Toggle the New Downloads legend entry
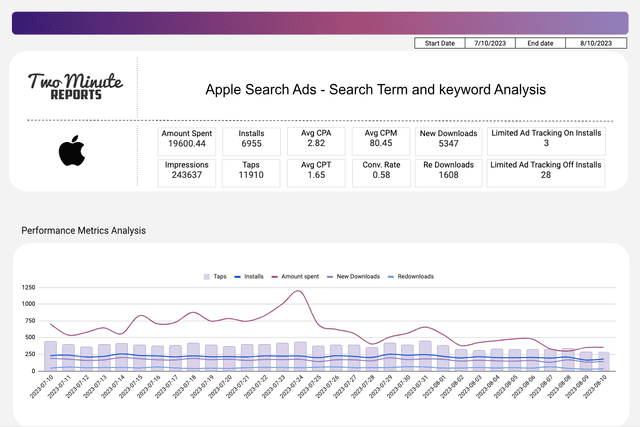 pyautogui.click(x=353, y=277)
